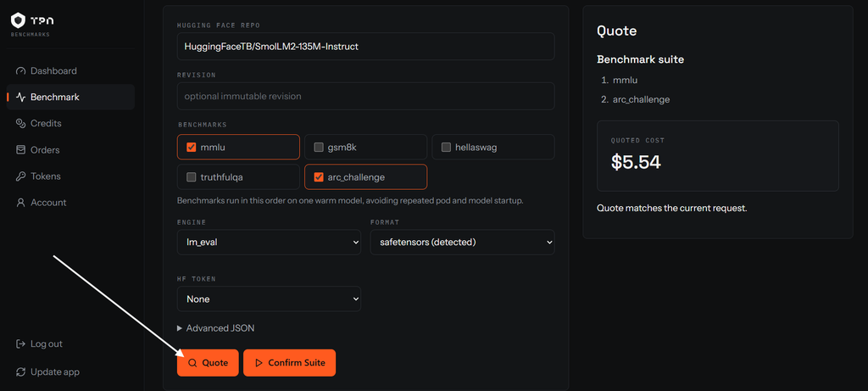Screen dimensions: 868x391
Task: Click the 'Quote' panel heading
Action: 617,31
